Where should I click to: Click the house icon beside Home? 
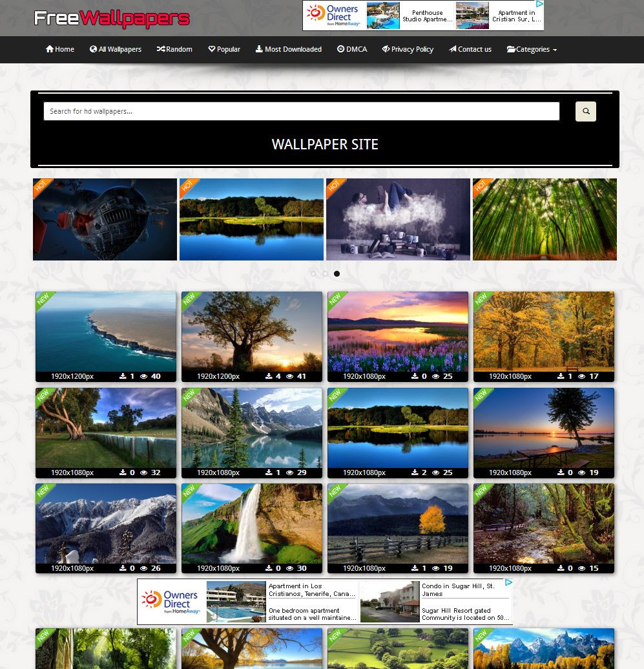tap(50, 48)
